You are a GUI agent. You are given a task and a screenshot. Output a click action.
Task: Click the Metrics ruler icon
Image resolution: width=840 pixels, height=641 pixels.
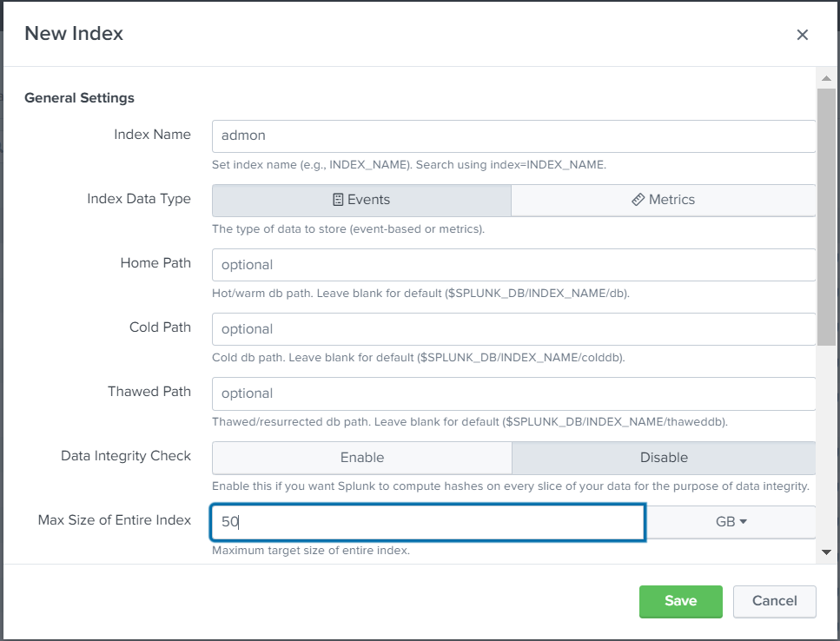click(x=638, y=200)
